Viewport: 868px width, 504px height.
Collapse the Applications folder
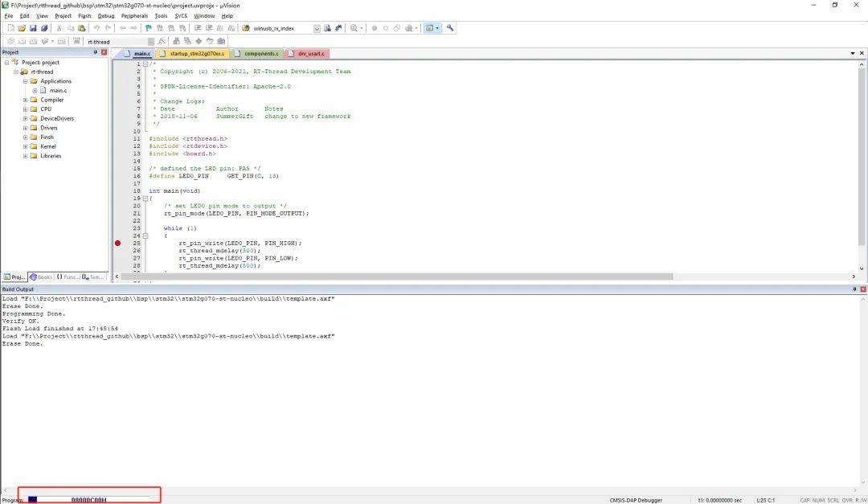(x=26, y=81)
